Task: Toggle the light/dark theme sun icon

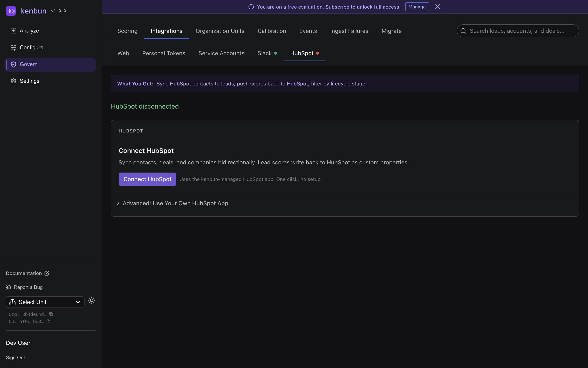Action: click(92, 300)
